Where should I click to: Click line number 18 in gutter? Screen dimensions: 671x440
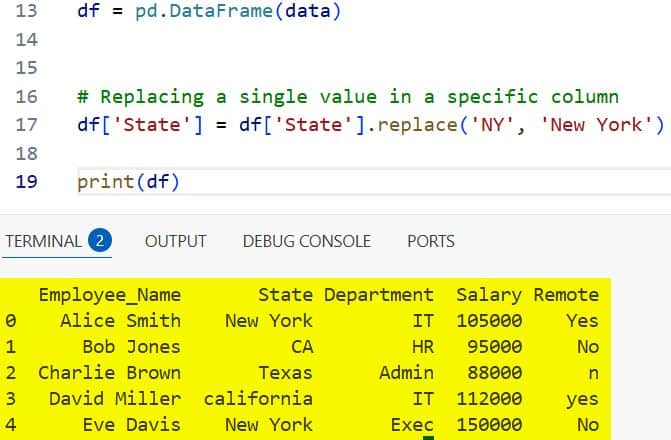pyautogui.click(x=27, y=153)
